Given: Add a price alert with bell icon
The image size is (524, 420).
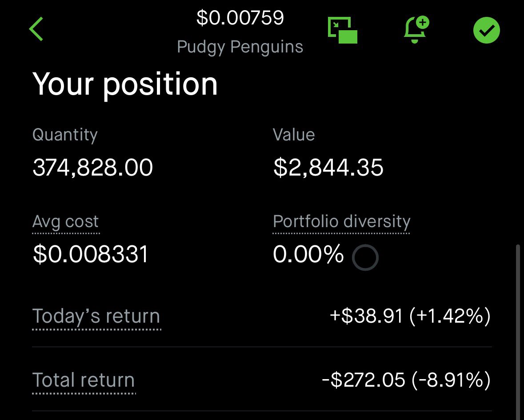Looking at the screenshot, I should point(416,30).
